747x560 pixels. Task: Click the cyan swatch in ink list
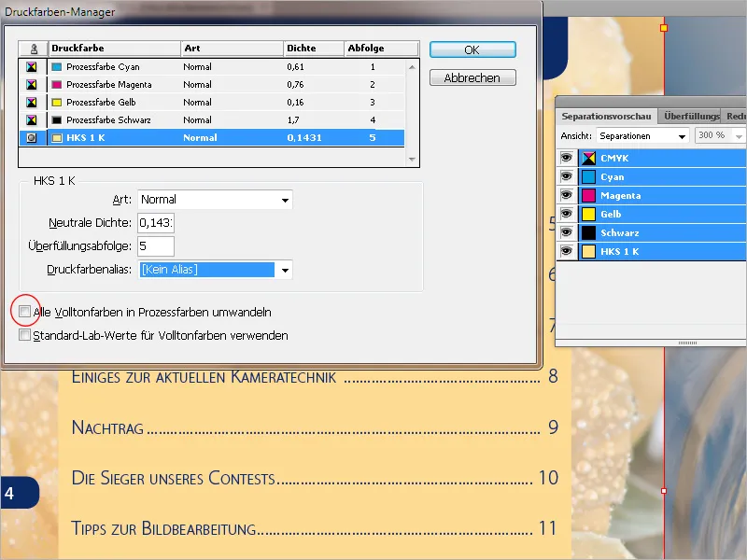coord(57,66)
